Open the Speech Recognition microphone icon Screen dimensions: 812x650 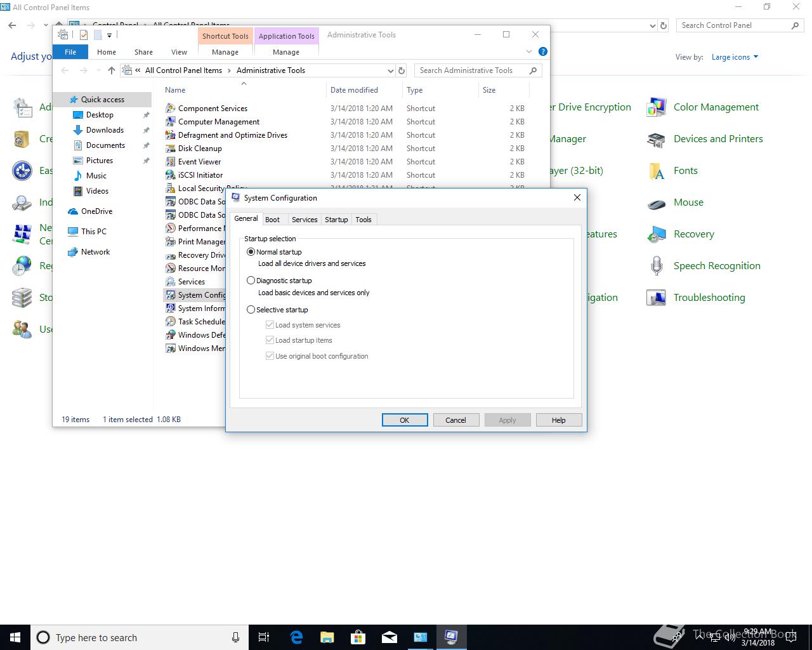657,266
